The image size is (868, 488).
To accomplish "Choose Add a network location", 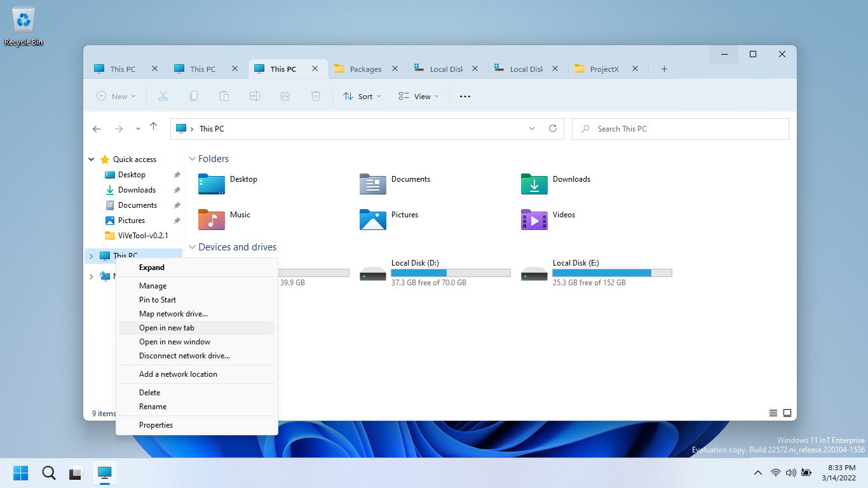I will pos(197,374).
